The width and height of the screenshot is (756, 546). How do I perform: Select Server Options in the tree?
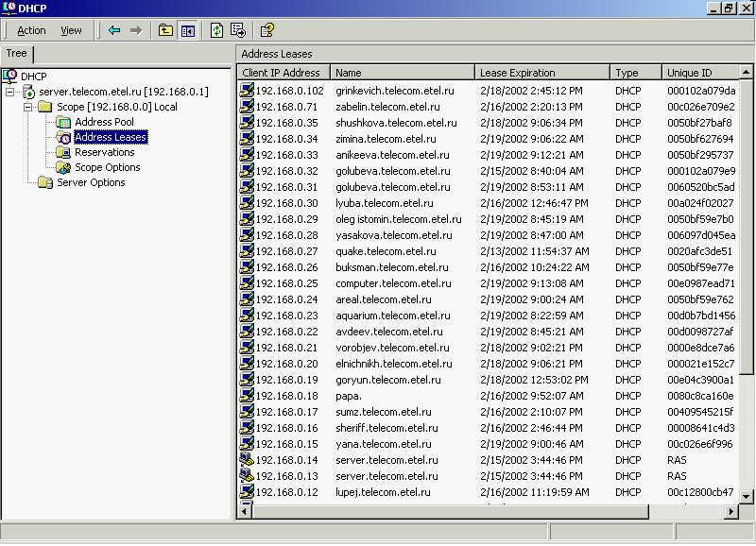click(x=91, y=182)
